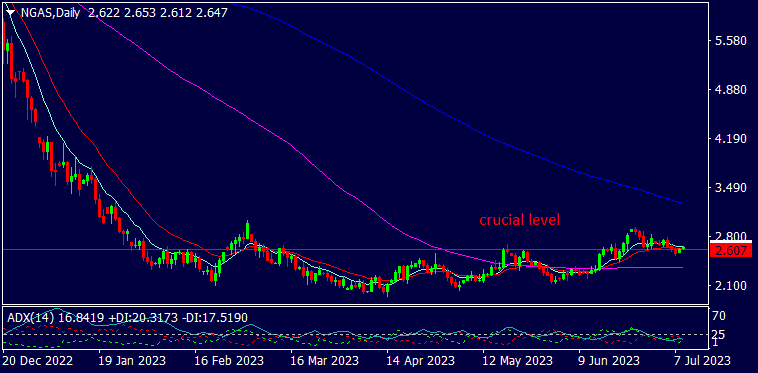Click the 5.580 price axis value
The image size is (758, 373).
731,42
